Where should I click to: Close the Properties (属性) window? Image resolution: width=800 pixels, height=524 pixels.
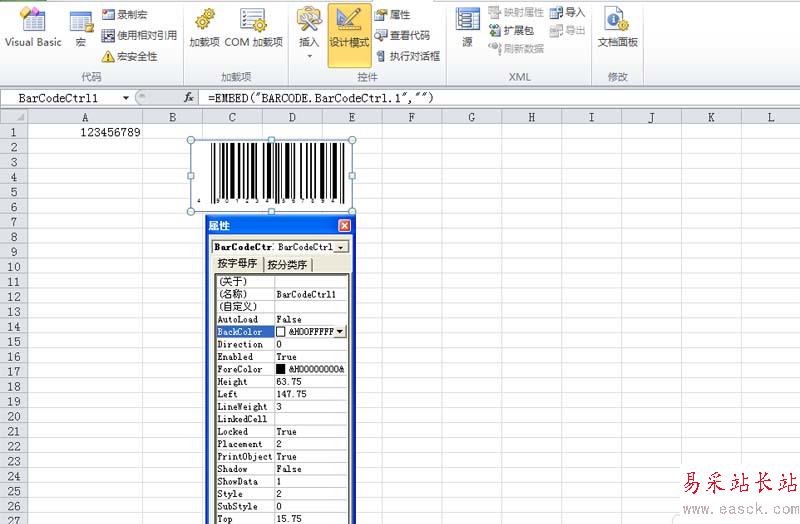[344, 226]
